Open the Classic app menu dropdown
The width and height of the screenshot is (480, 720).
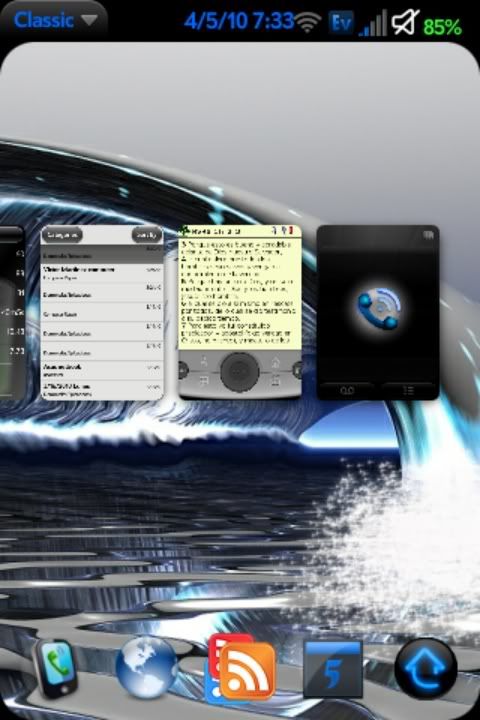click(55, 20)
